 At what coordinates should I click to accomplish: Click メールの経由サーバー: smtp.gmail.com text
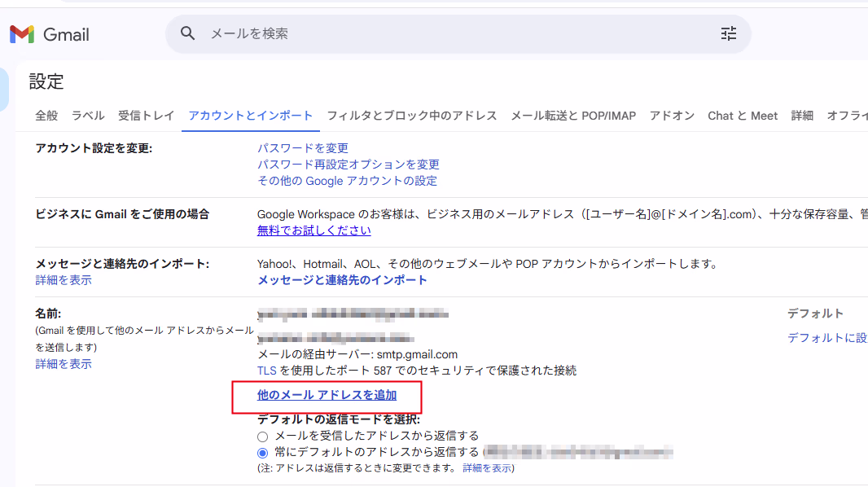[357, 354]
